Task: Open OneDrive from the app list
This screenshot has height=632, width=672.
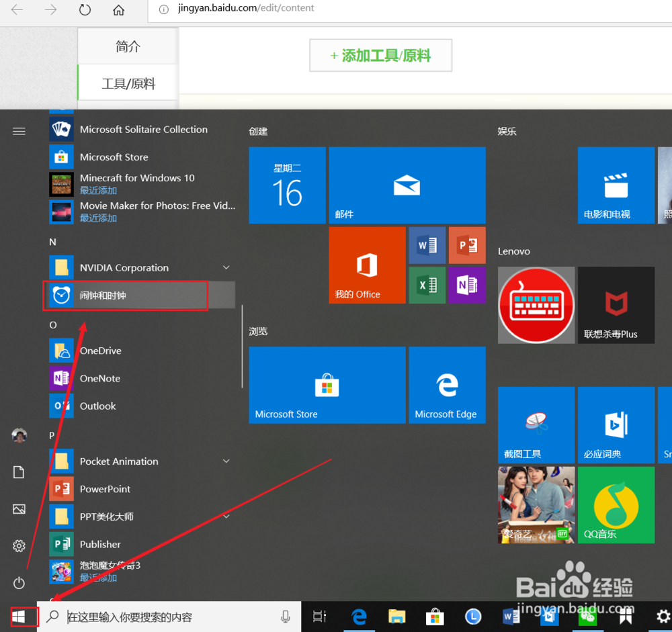Action: pyautogui.click(x=141, y=351)
